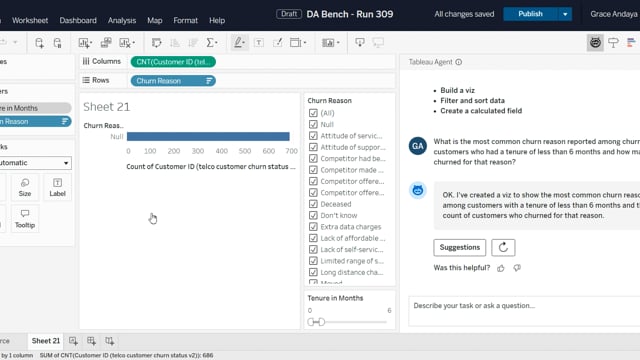
Task: Toggle the (All) churn reason checkbox
Action: (x=313, y=113)
